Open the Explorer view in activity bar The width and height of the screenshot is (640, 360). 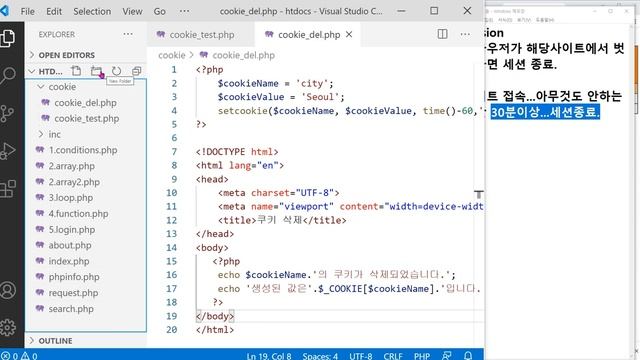(8, 38)
